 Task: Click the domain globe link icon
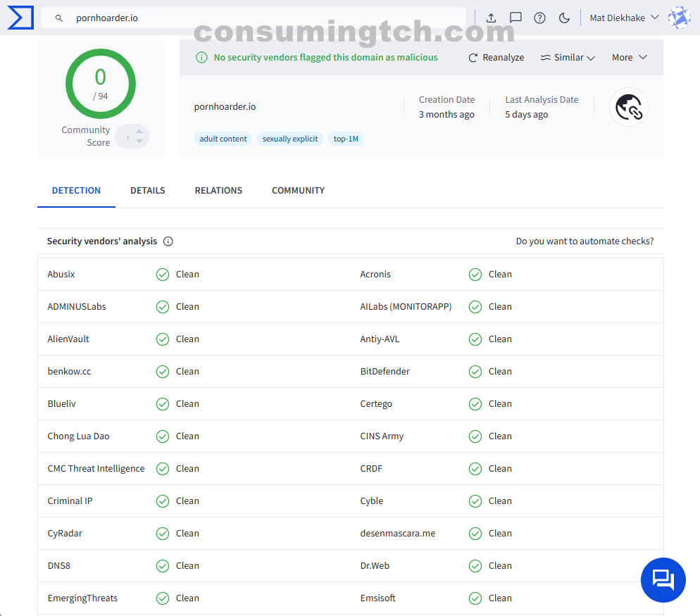628,107
